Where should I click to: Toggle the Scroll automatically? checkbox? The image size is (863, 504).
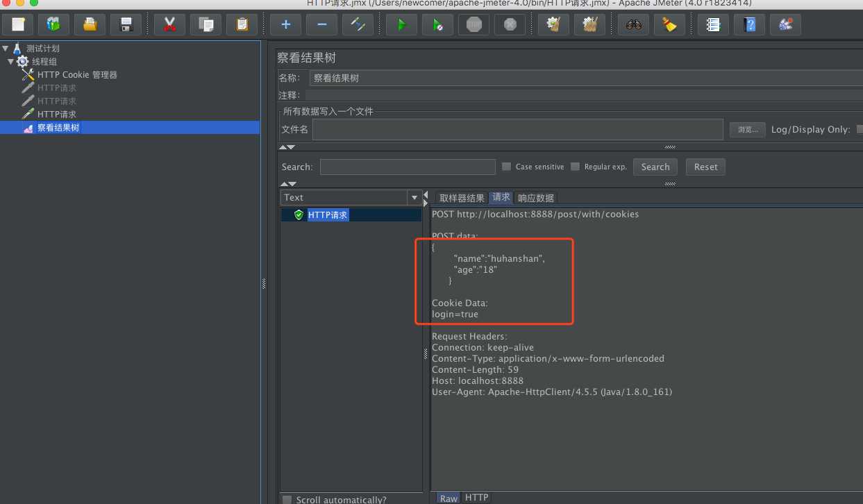pos(287,500)
